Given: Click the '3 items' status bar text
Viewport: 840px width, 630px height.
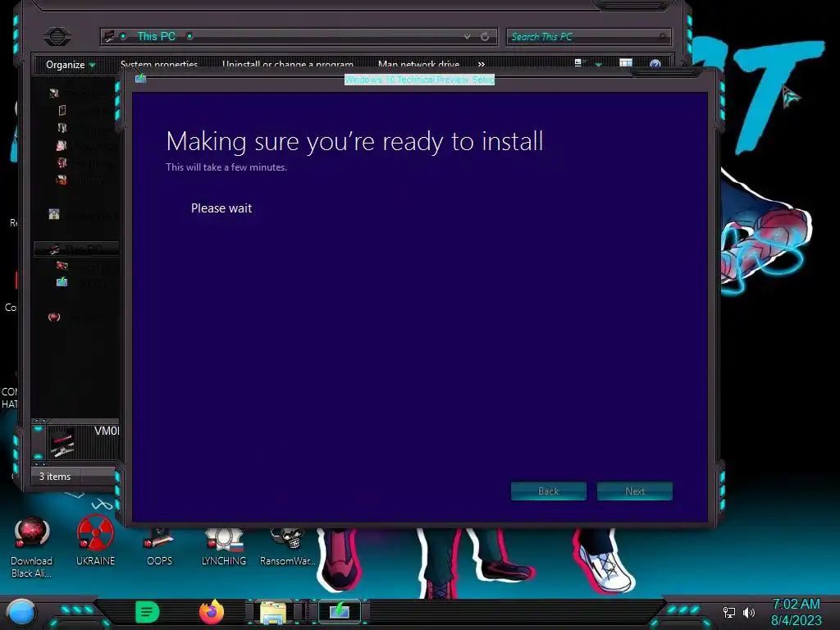Looking at the screenshot, I should point(55,477).
